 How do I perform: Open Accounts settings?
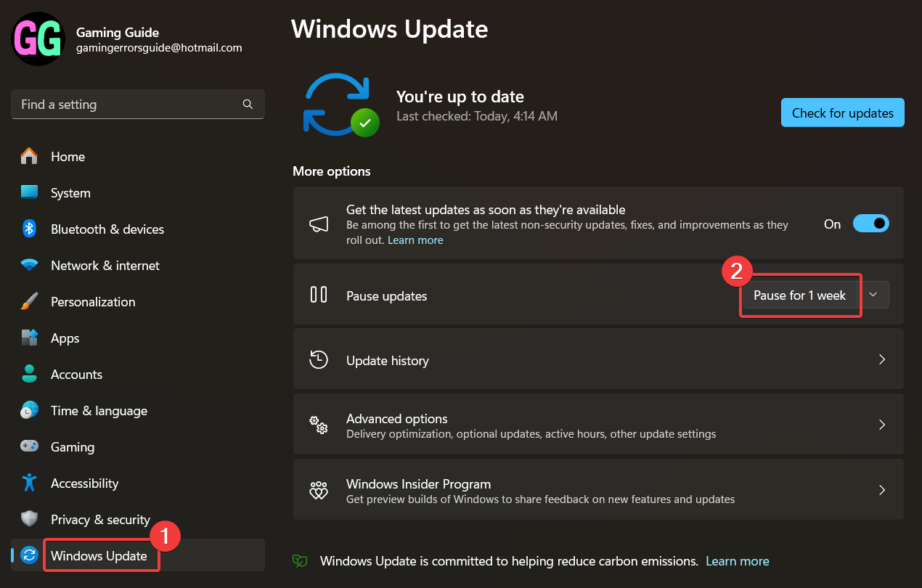coord(138,375)
